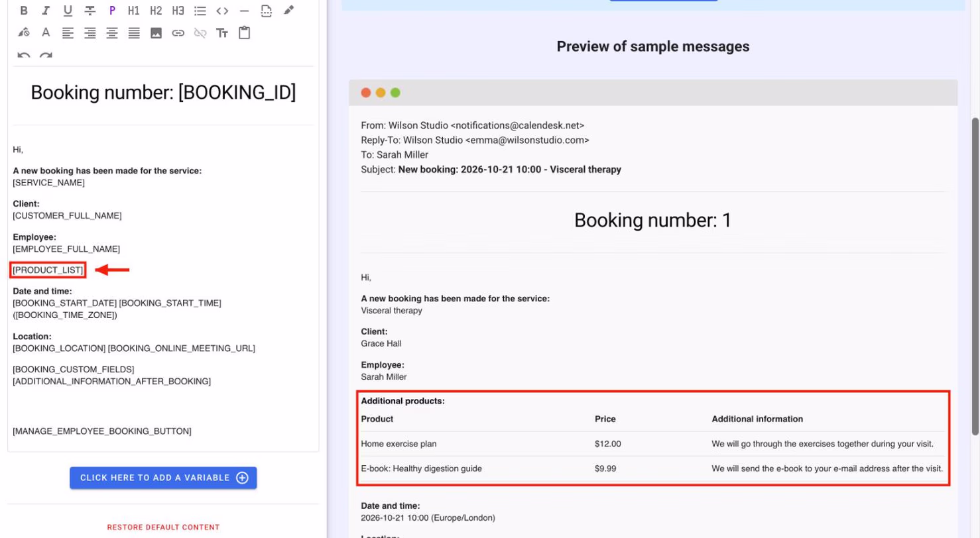
Task: Redo the last edit
Action: point(46,54)
